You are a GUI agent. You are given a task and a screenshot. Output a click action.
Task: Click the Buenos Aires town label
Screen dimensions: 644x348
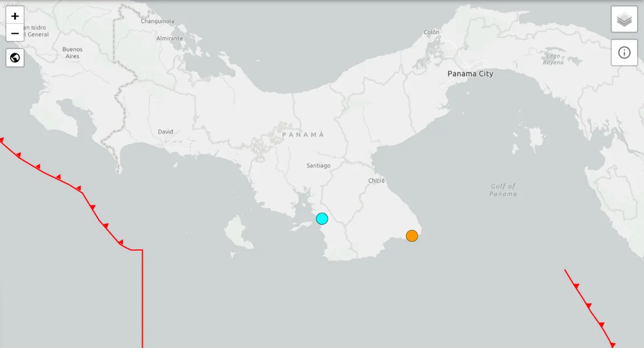tap(72, 53)
